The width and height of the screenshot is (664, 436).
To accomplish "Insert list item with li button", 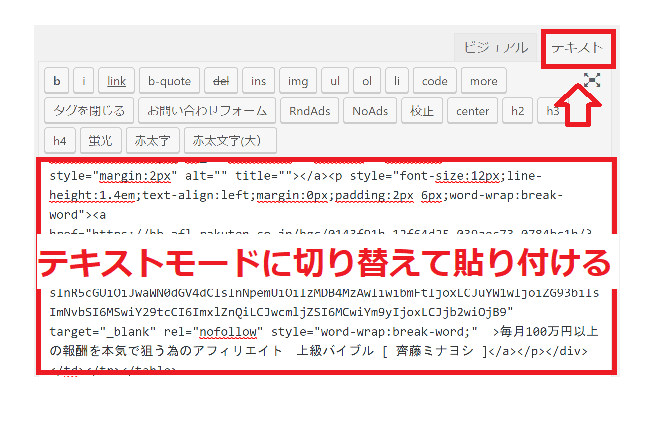I will pyautogui.click(x=397, y=80).
